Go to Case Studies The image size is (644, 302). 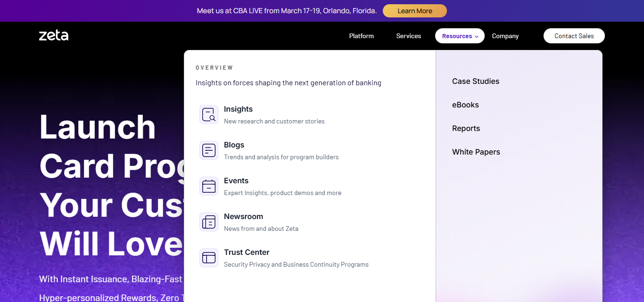476,81
